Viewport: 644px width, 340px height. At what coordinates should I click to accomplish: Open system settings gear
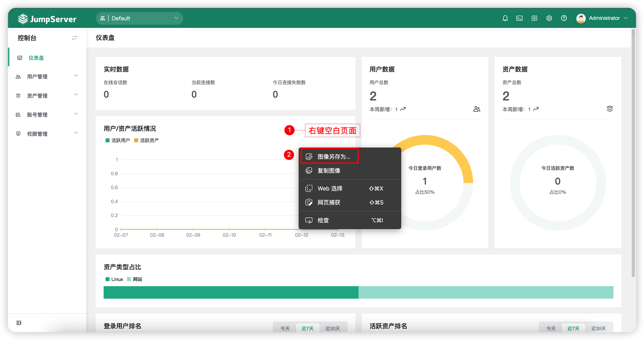(x=549, y=18)
